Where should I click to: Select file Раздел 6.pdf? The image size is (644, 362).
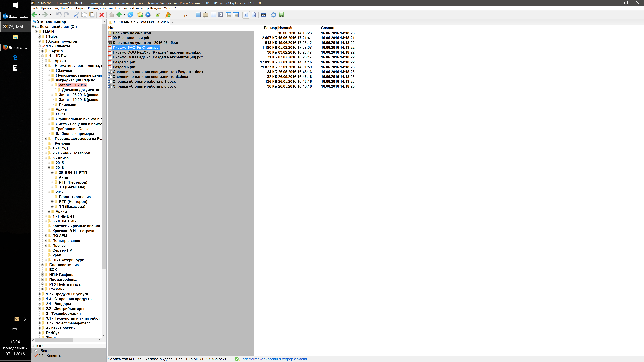(124, 67)
